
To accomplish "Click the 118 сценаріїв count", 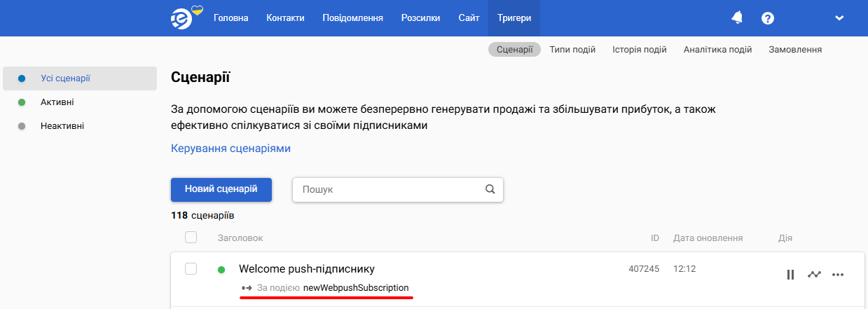I will pyautogui.click(x=202, y=216).
